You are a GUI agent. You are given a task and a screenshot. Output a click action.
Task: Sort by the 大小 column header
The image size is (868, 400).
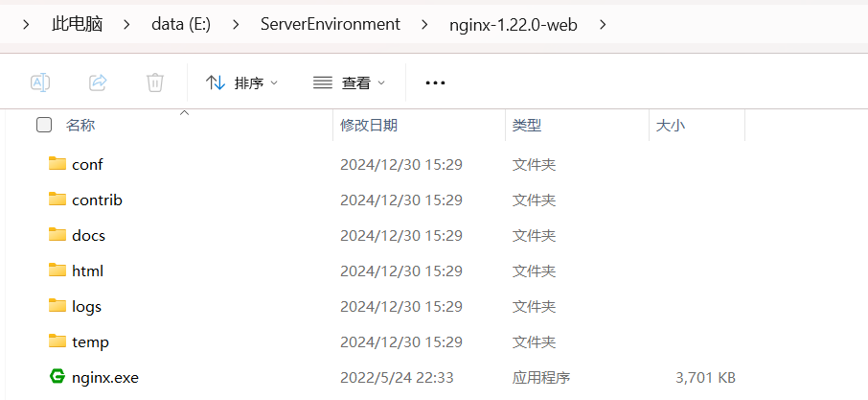(x=671, y=126)
